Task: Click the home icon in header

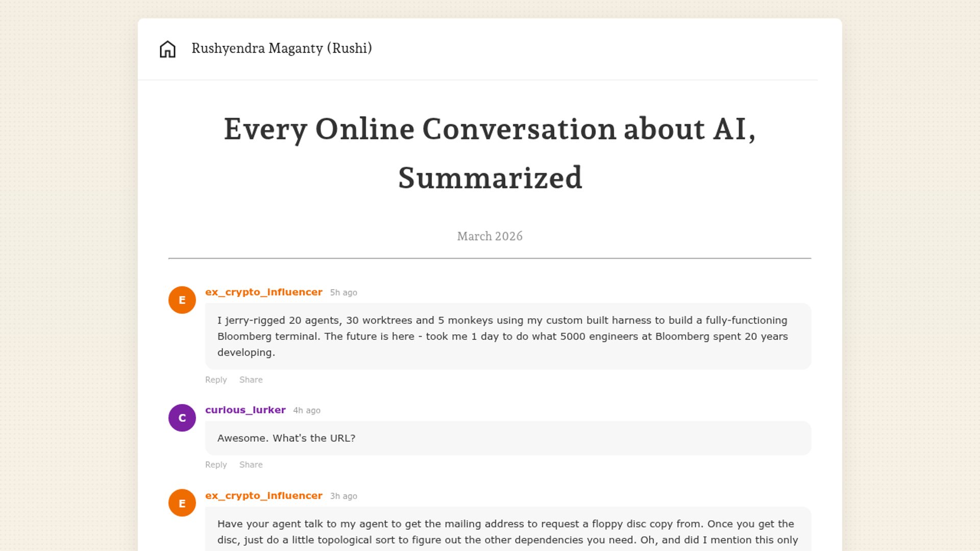Action: [167, 49]
